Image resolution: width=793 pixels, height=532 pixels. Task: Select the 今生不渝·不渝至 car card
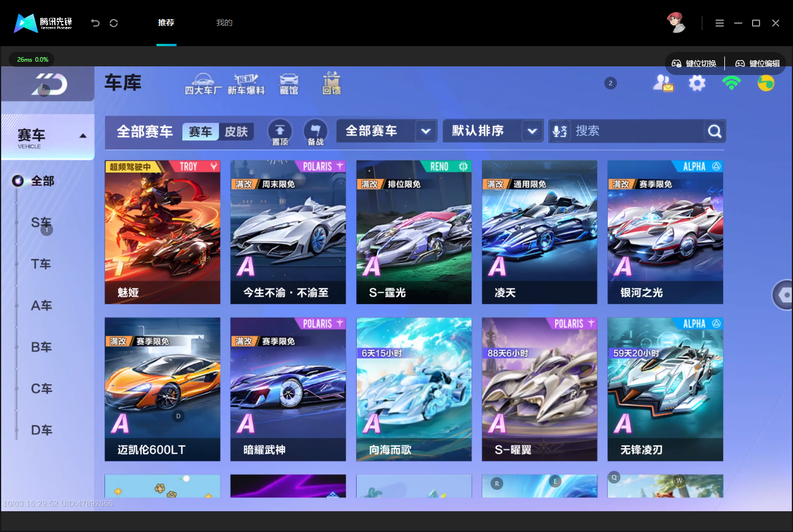point(288,233)
